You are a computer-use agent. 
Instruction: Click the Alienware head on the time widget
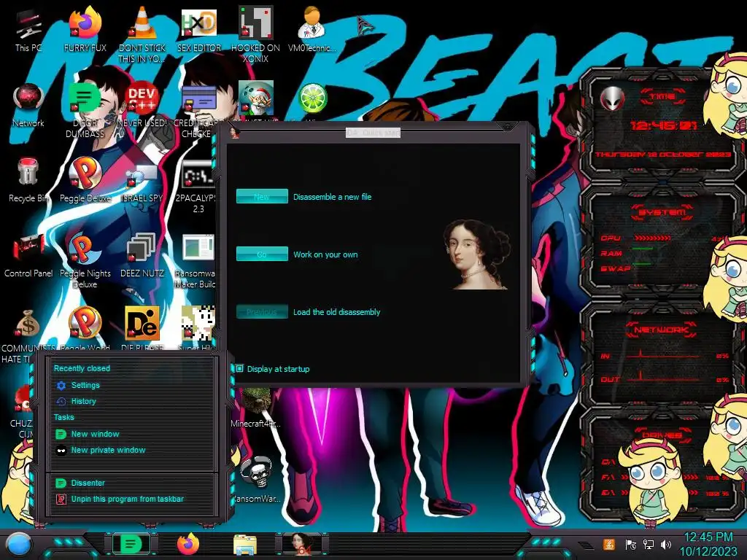pyautogui.click(x=612, y=99)
